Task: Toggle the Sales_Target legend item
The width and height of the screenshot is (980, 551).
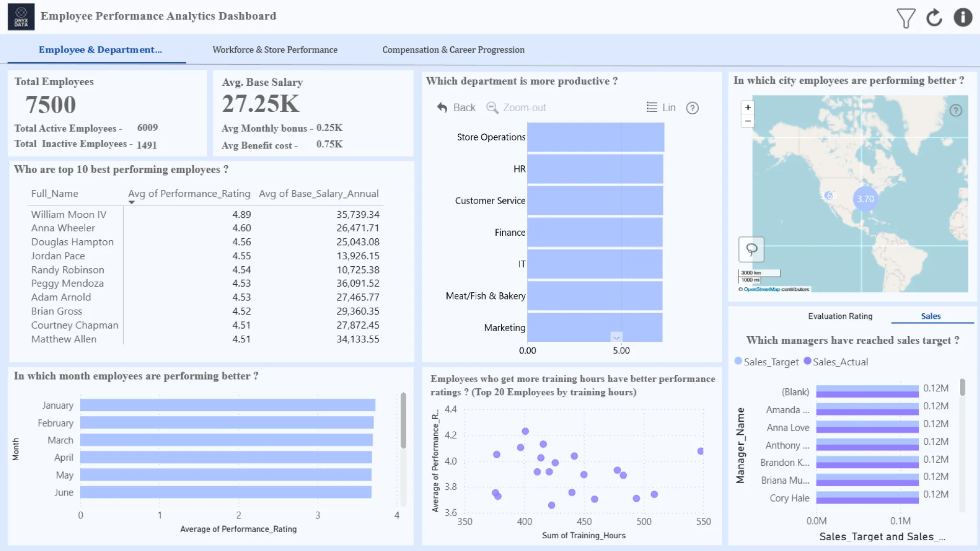Action: [766, 362]
